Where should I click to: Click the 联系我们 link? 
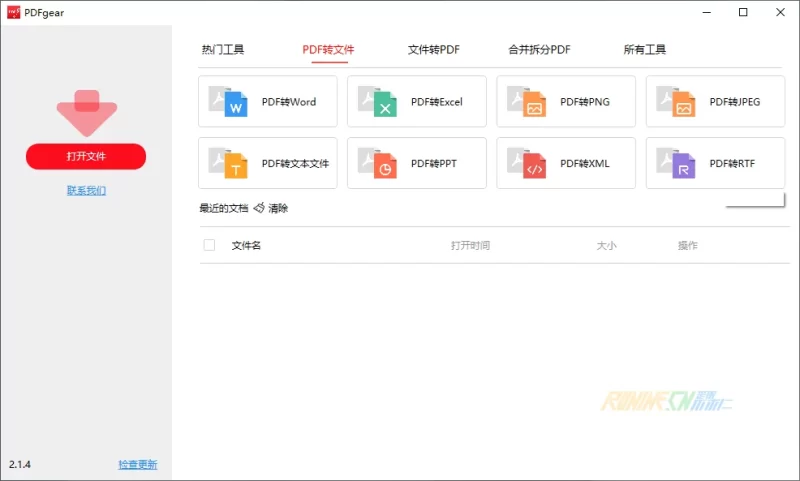pyautogui.click(x=86, y=190)
